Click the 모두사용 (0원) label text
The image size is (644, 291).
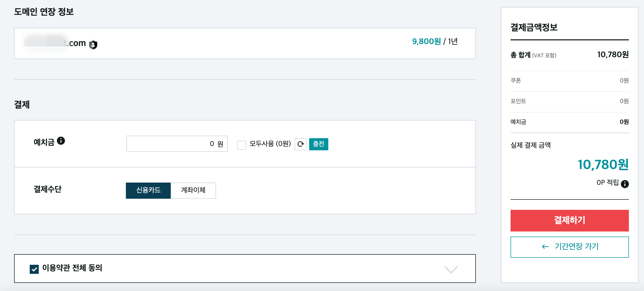[270, 144]
